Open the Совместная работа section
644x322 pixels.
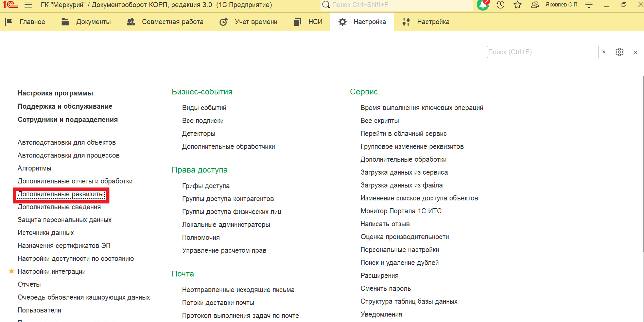coord(165,22)
